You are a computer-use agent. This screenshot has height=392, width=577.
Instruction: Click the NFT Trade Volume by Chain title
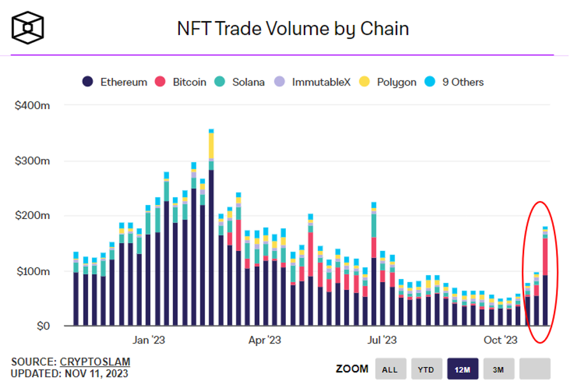point(293,29)
